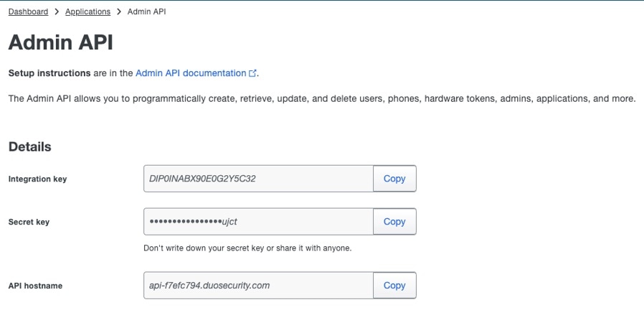The image size is (644, 310).
Task: Copy the Integration key
Action: [394, 179]
